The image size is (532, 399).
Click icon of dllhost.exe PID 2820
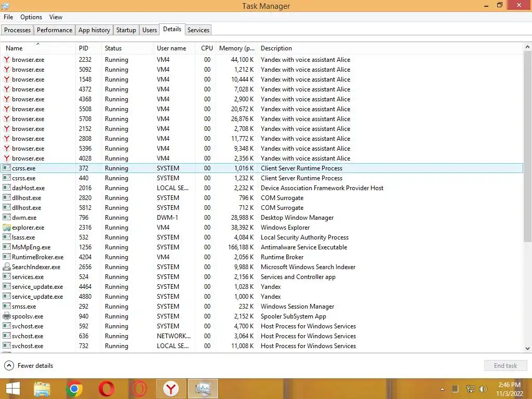point(6,197)
